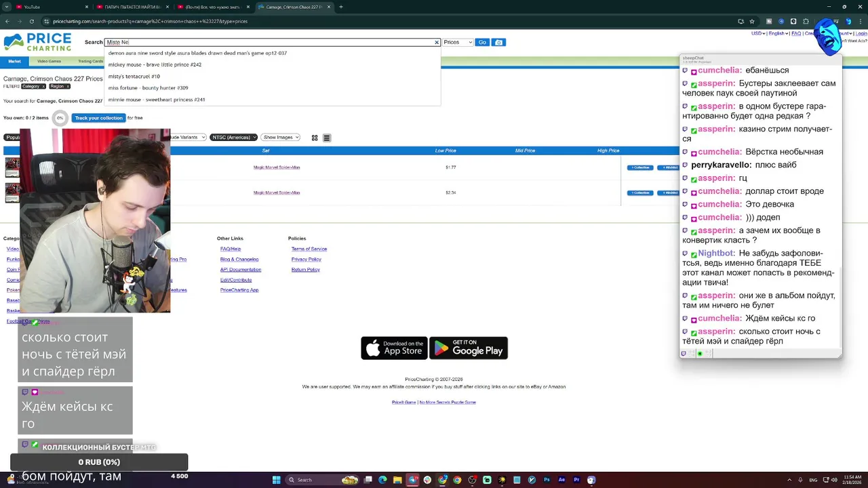Open the Pricett Game footer link
The height and width of the screenshot is (488, 868).
coord(403,402)
